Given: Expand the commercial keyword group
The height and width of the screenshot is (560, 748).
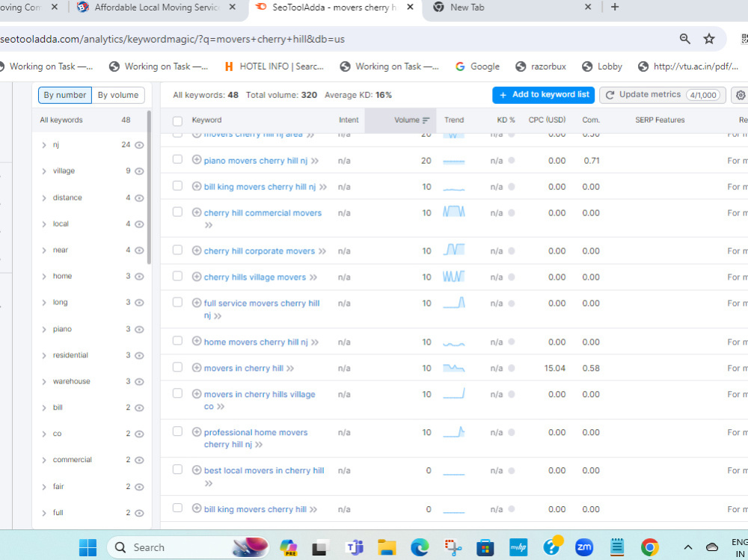Looking at the screenshot, I should (44, 460).
